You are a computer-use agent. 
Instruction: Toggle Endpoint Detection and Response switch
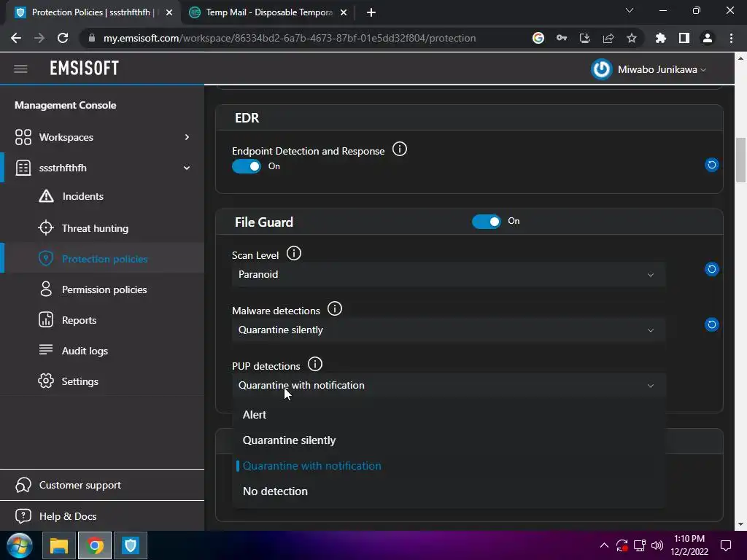(x=247, y=166)
